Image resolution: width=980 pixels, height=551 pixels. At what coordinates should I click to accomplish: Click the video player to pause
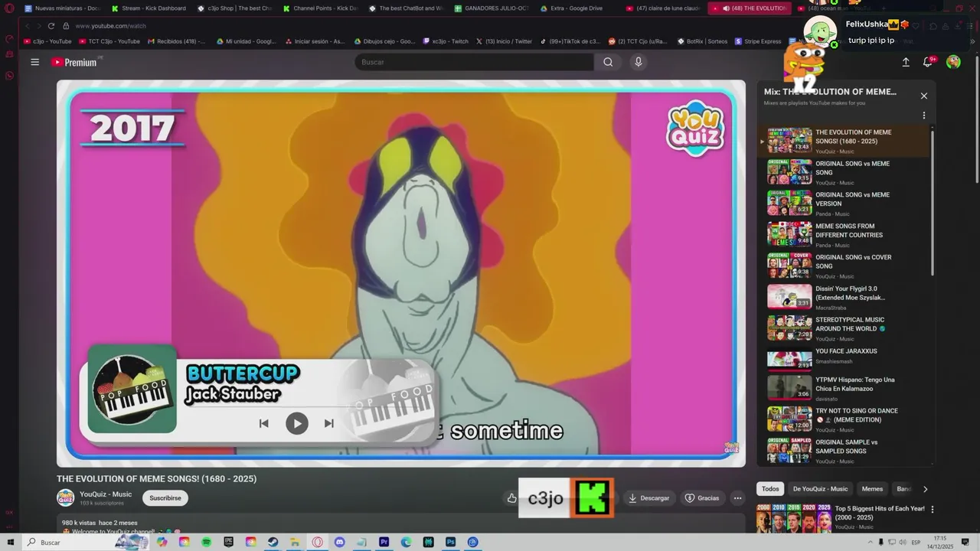[401, 273]
